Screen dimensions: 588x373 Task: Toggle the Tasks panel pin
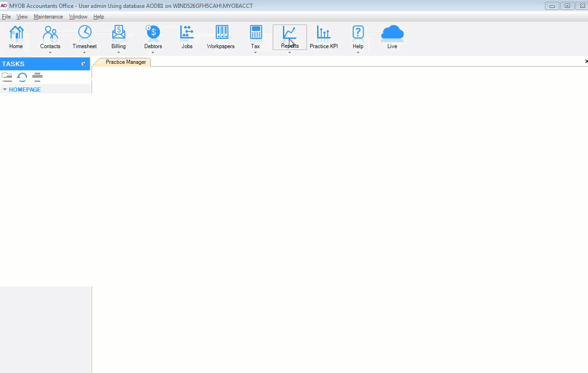(84, 64)
